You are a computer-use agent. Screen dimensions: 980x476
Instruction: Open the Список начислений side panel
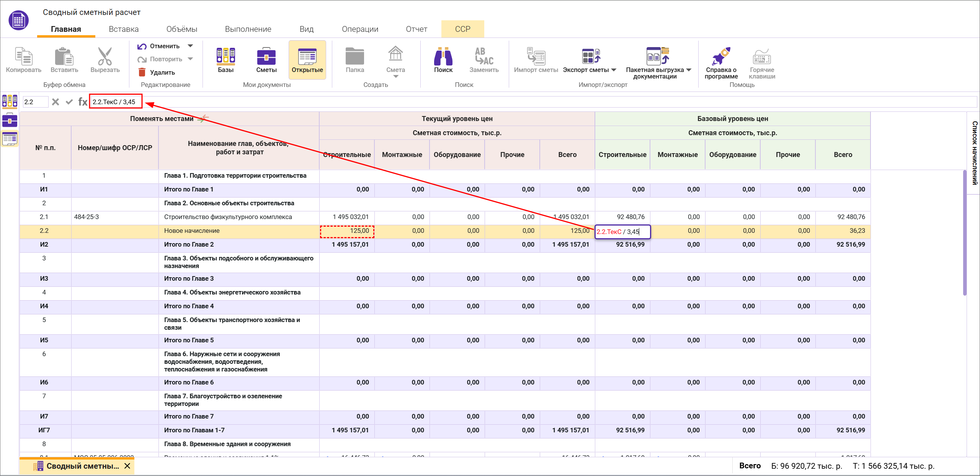tap(974, 153)
